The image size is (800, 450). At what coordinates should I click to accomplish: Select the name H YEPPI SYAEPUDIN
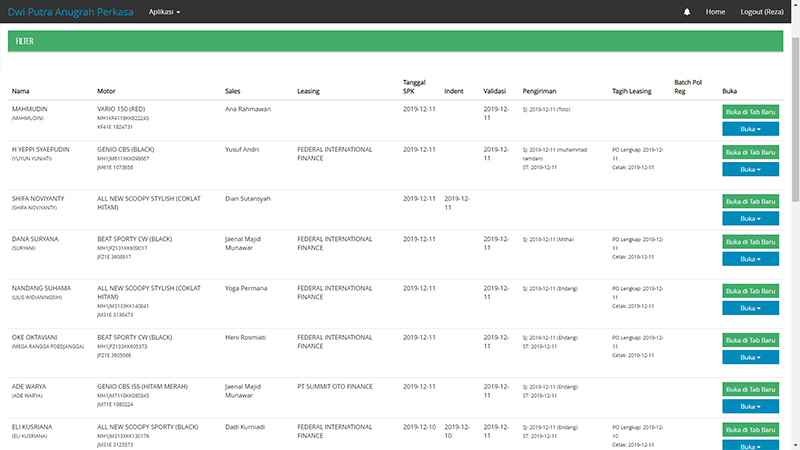40,149
